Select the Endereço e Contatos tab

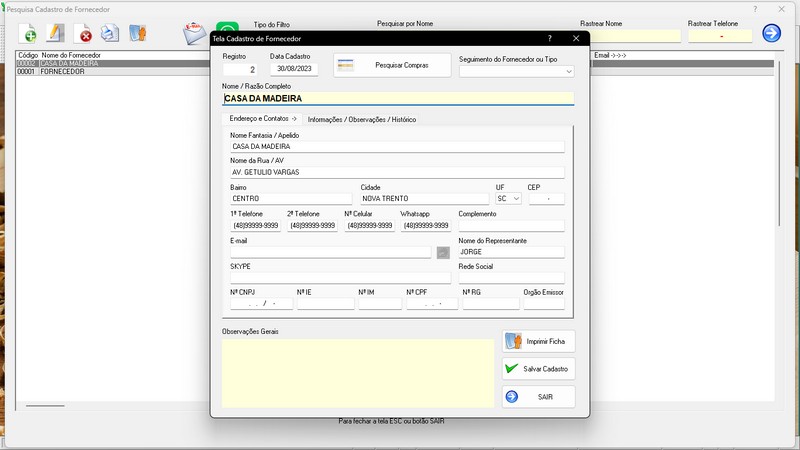263,119
